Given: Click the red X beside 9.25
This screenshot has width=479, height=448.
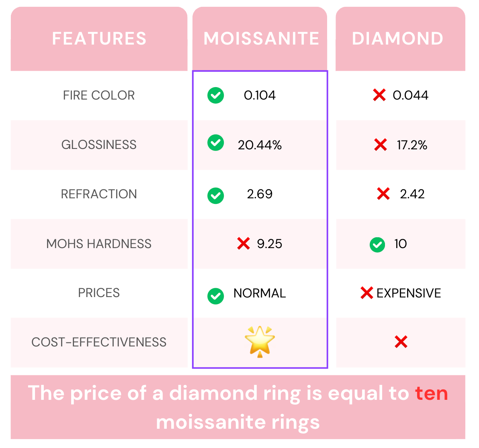Looking at the screenshot, I should pos(244,244).
